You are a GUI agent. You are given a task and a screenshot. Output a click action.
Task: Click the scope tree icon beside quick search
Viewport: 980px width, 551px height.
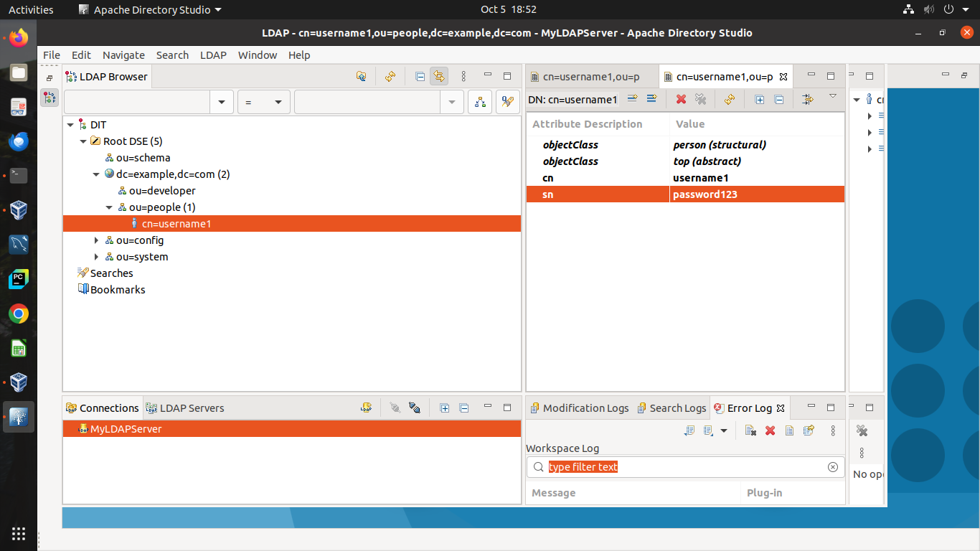(x=480, y=102)
